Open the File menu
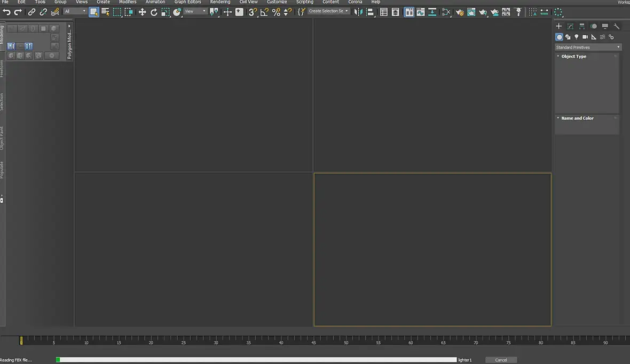The height and width of the screenshot is (364, 630). click(5, 2)
